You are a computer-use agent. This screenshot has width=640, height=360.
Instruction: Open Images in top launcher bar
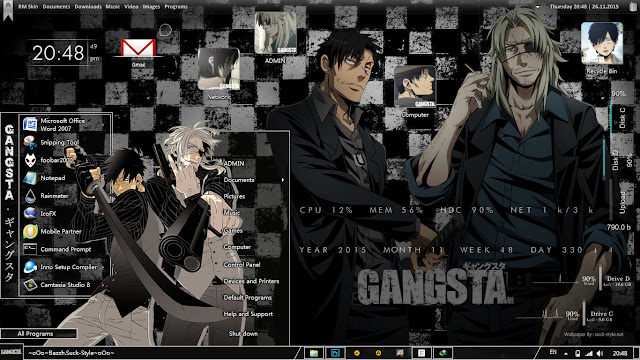[151, 7]
